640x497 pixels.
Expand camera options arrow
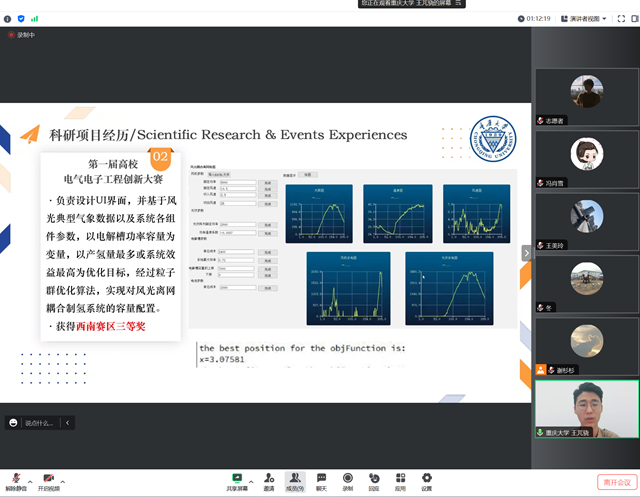[62, 478]
